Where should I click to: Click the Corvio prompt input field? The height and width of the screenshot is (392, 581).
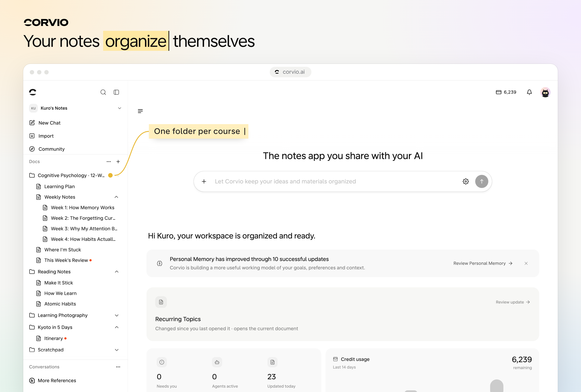point(335,181)
